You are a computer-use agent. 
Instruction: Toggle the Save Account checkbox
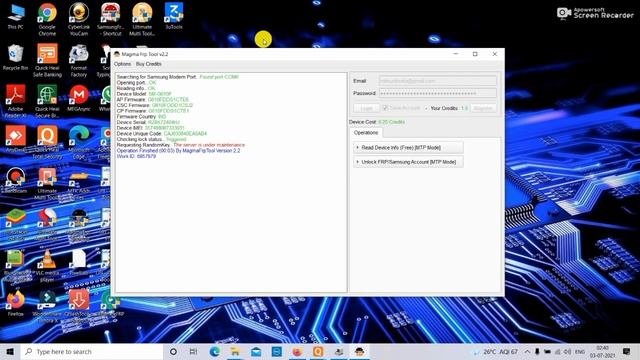pos(385,108)
